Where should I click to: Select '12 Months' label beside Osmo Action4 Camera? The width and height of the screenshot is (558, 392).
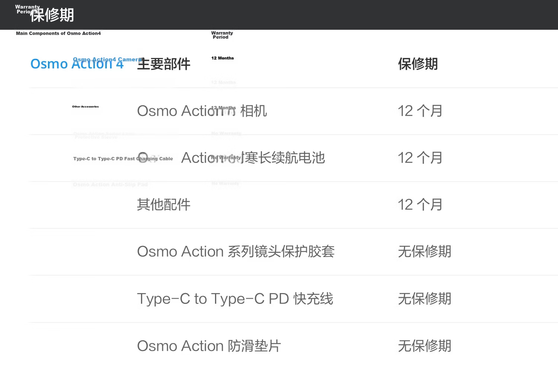point(222,58)
